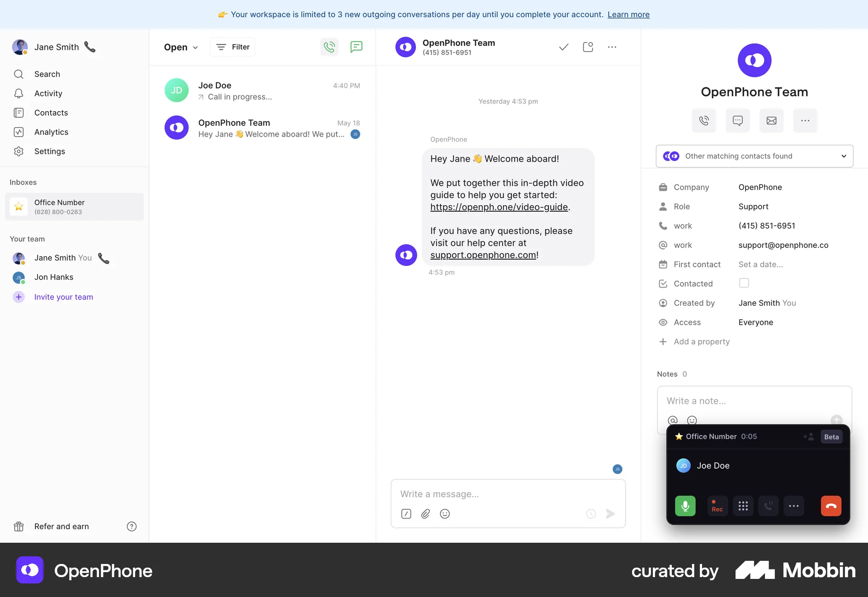Open the more options menu in the conversation header
This screenshot has height=597, width=868.
(x=612, y=47)
